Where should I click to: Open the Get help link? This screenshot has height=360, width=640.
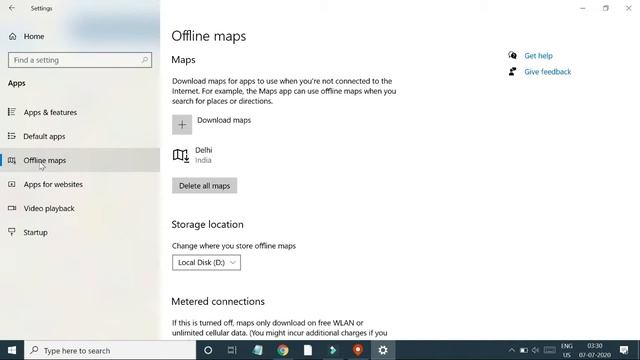[538, 56]
